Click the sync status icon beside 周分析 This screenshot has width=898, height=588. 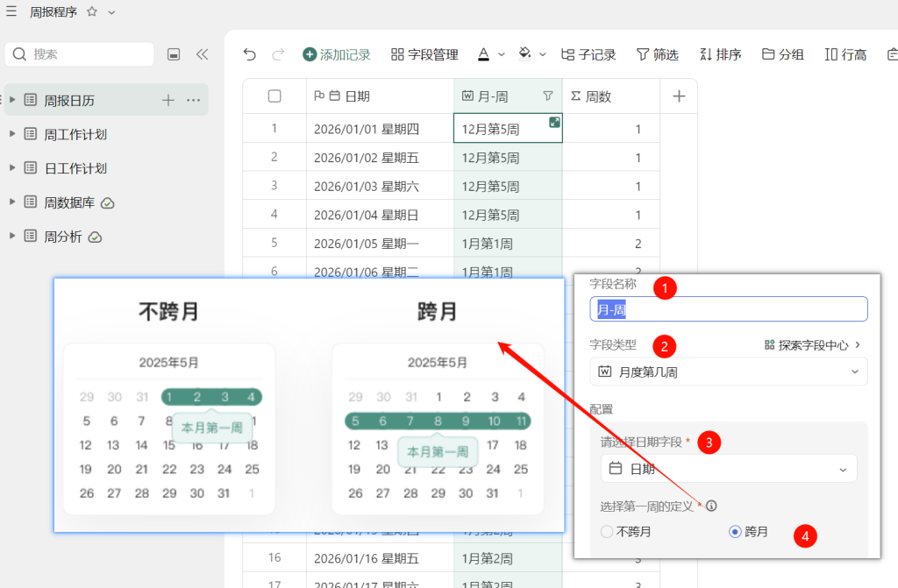point(95,237)
